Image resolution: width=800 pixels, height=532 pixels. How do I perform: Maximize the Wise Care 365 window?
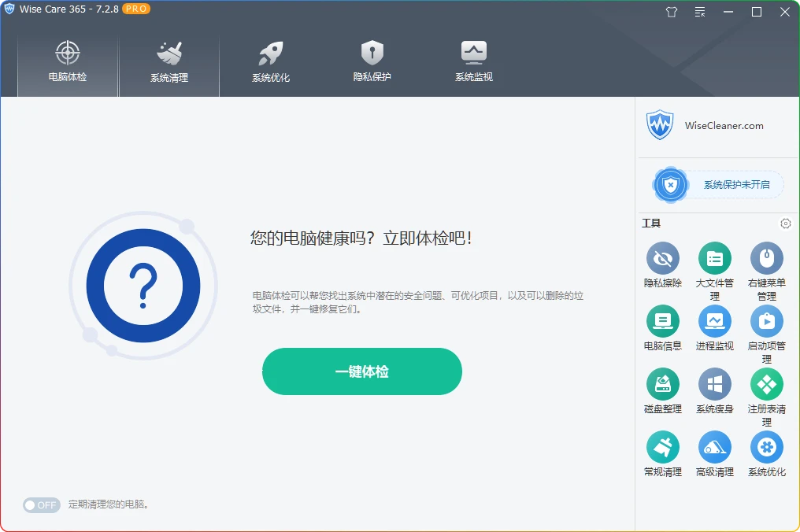[x=757, y=12]
